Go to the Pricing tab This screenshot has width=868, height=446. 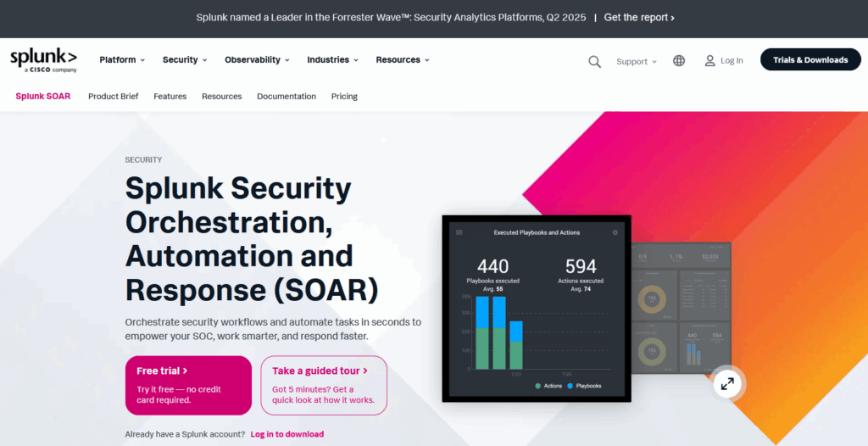(x=344, y=97)
